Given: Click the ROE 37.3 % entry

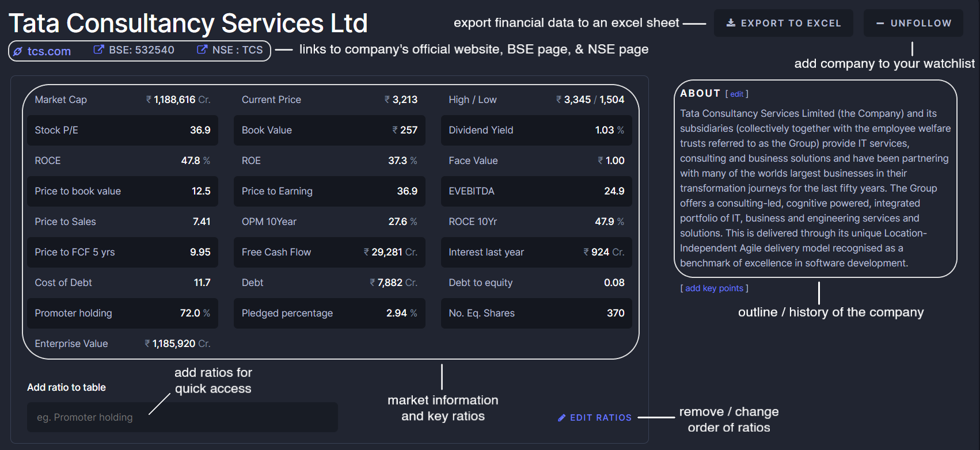Looking at the screenshot, I should 329,161.
